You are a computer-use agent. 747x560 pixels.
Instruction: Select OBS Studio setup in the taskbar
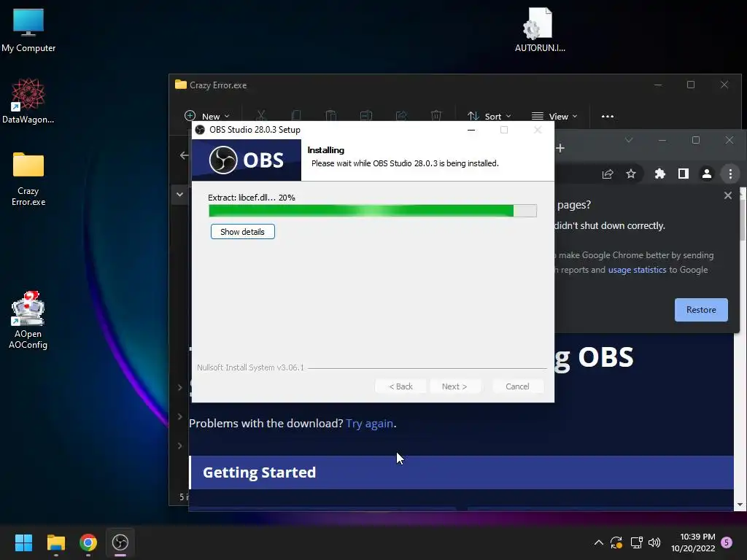(120, 542)
